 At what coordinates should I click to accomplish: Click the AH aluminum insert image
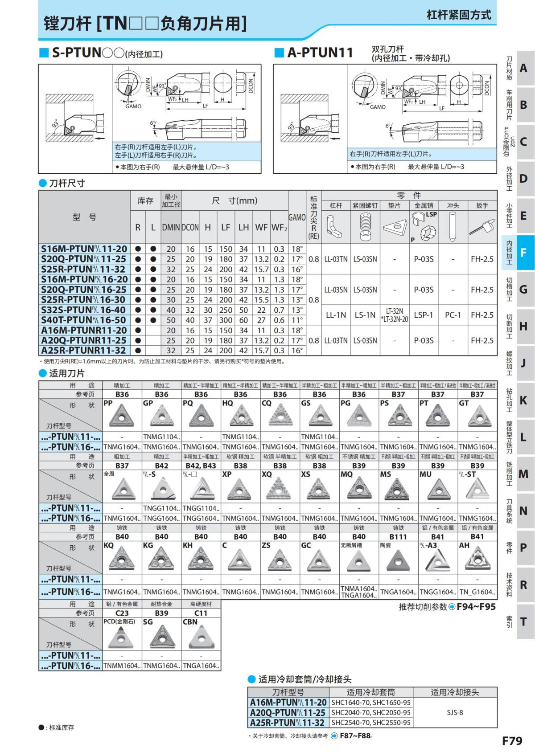click(477, 558)
